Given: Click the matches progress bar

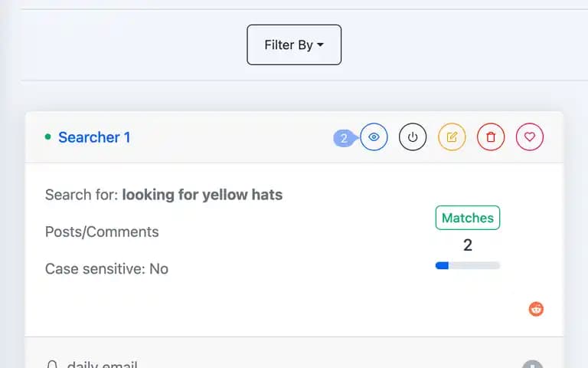Looking at the screenshot, I should click(x=468, y=265).
